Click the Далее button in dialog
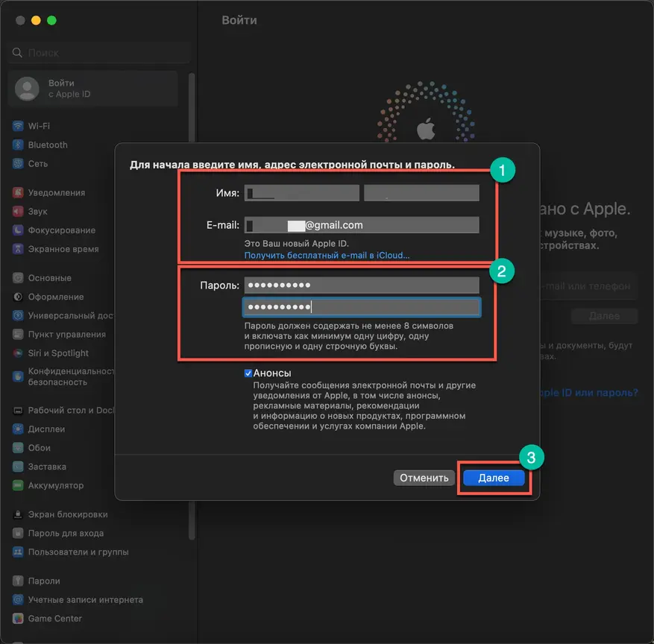654x644 pixels. tap(494, 478)
